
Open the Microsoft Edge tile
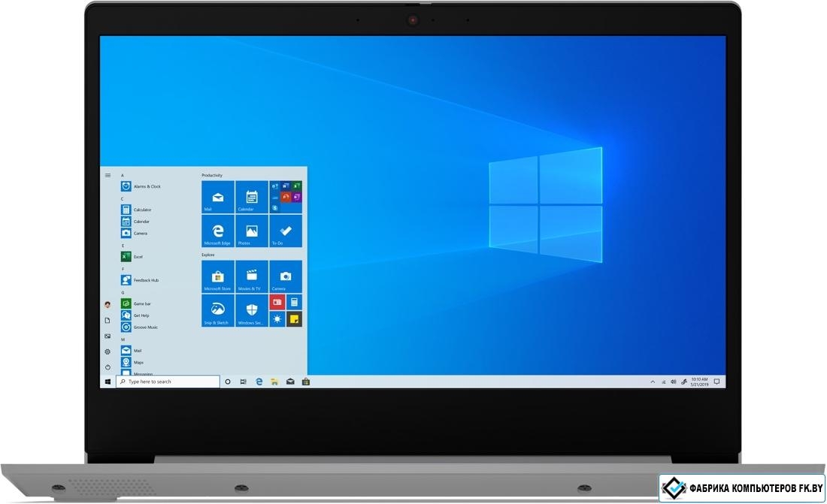[x=218, y=231]
